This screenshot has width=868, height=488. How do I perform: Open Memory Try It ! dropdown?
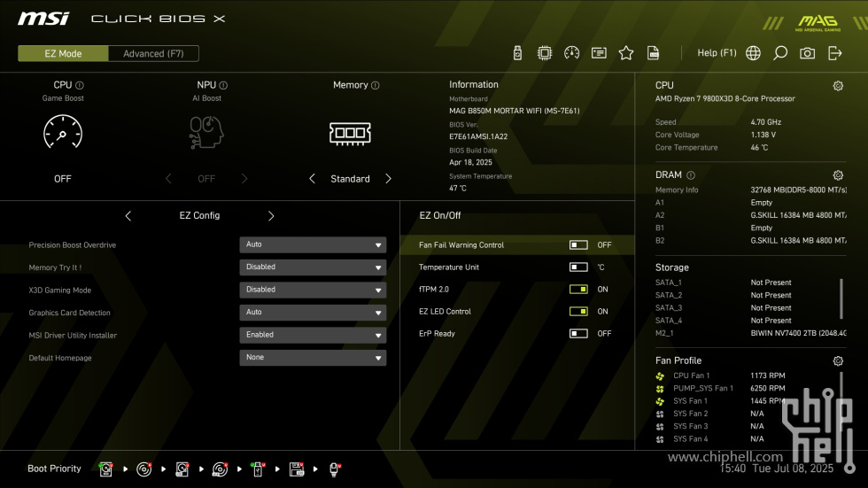click(313, 267)
